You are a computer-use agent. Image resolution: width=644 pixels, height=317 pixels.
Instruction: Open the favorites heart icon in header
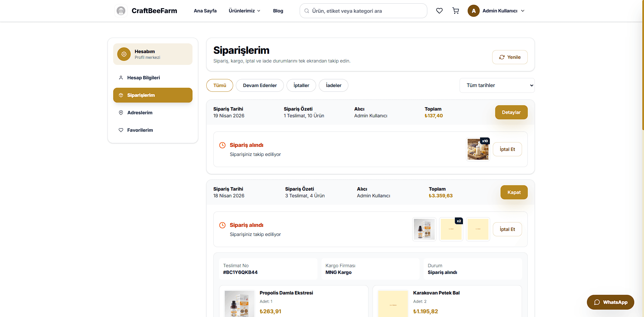click(x=439, y=11)
